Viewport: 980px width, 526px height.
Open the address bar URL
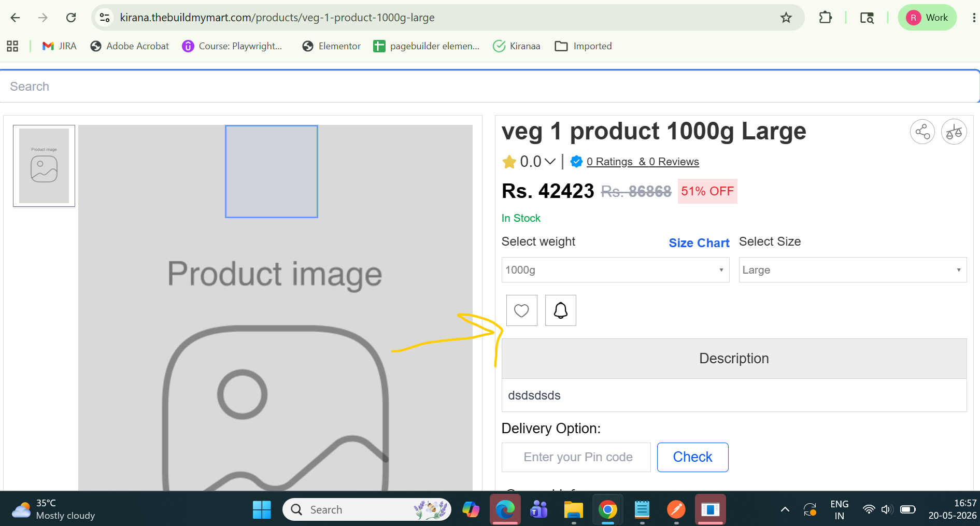(x=277, y=18)
